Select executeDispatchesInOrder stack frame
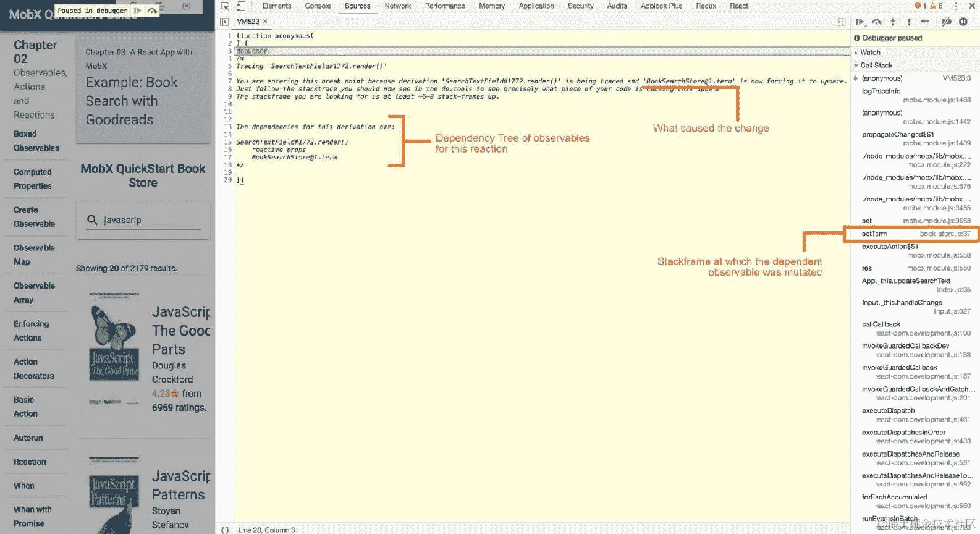Image resolution: width=980 pixels, height=534 pixels. click(x=913, y=437)
